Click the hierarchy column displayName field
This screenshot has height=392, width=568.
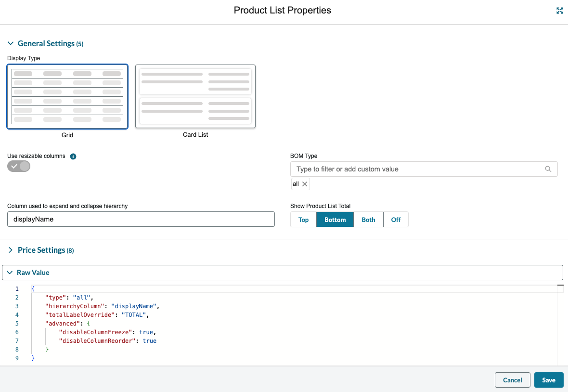coord(141,219)
